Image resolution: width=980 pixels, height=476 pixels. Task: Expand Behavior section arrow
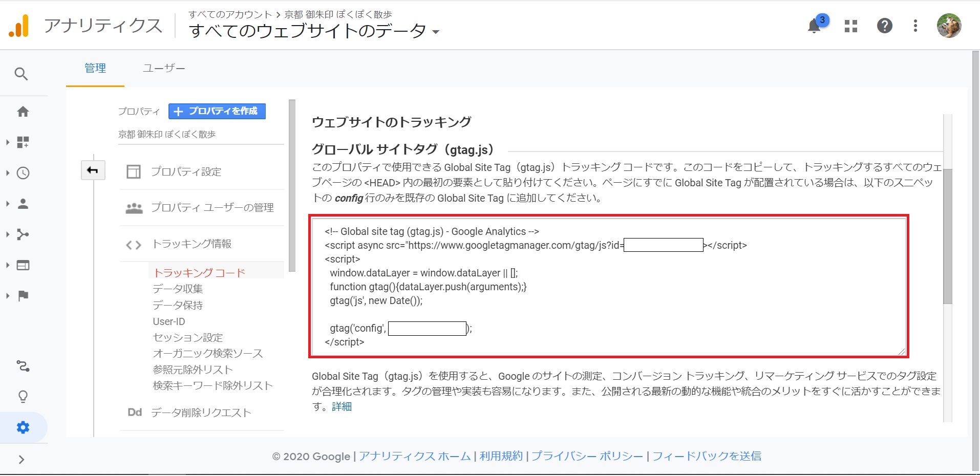[8, 265]
